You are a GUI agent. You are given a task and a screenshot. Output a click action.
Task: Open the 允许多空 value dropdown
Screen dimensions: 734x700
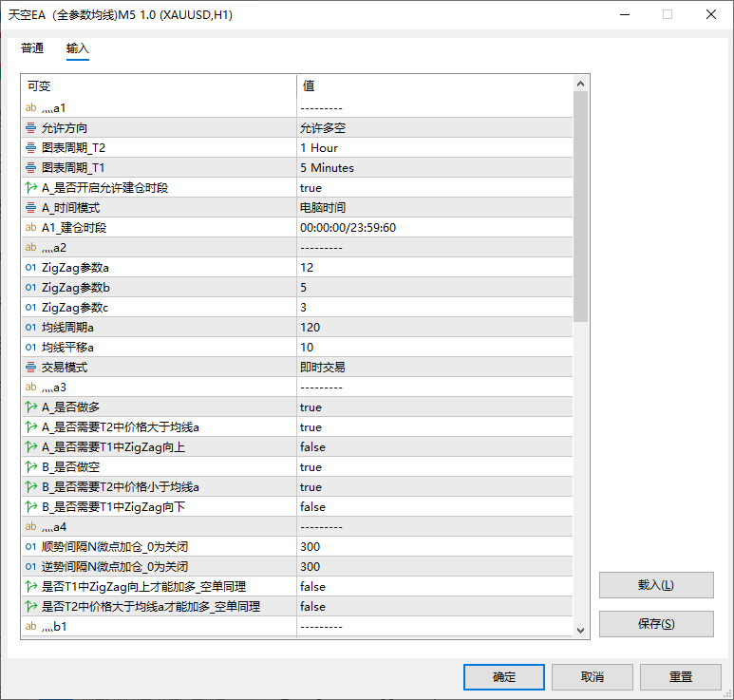click(x=434, y=128)
